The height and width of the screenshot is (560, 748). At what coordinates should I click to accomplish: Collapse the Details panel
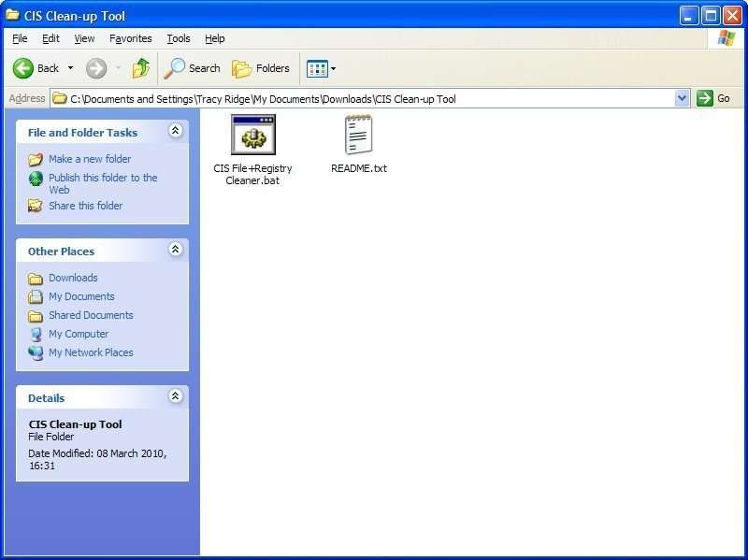click(x=175, y=396)
